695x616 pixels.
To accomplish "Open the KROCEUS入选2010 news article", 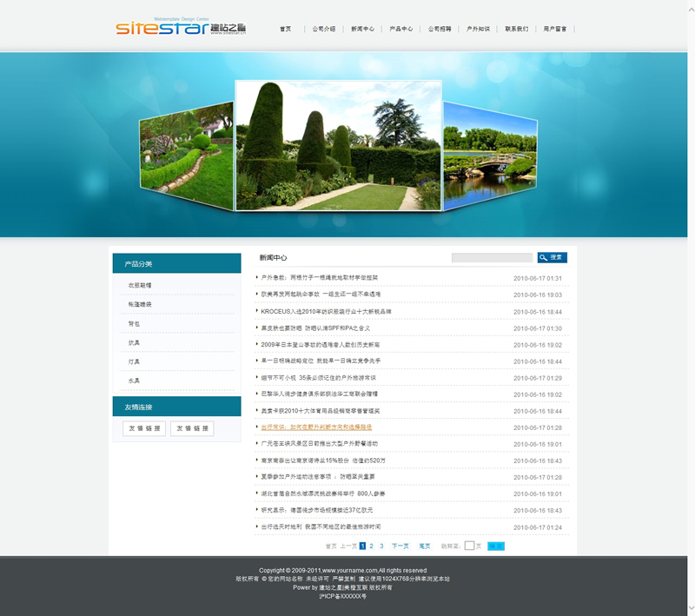I will (x=326, y=311).
